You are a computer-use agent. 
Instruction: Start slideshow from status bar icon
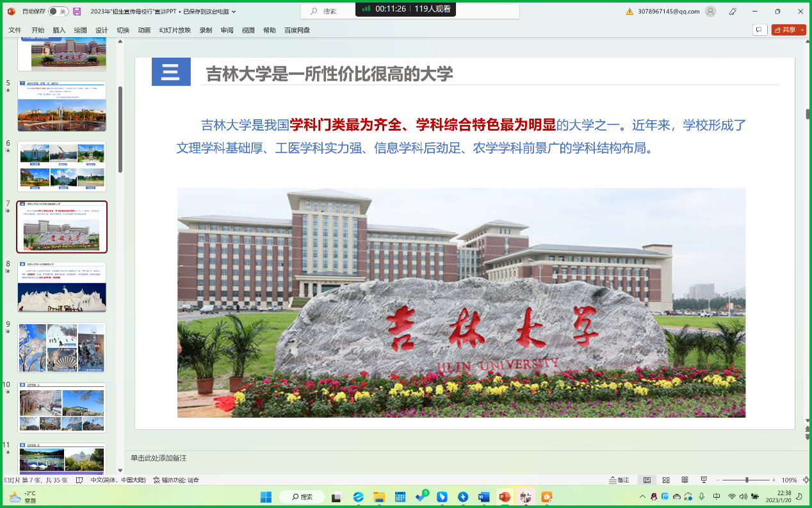pyautogui.click(x=704, y=480)
